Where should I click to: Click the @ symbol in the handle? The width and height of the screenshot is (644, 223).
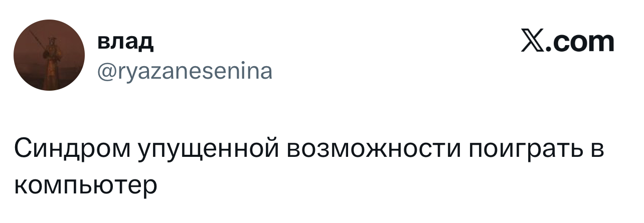(x=105, y=72)
